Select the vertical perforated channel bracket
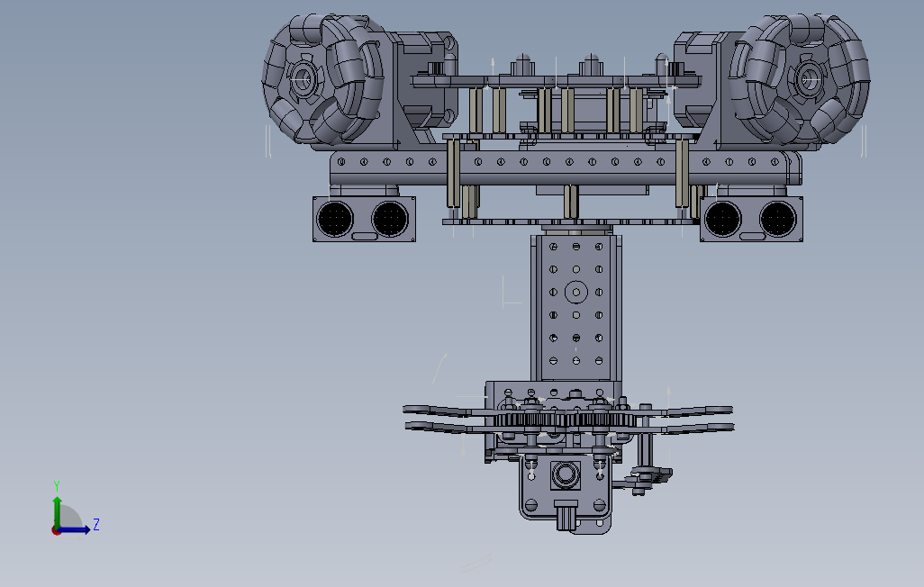 (575, 308)
